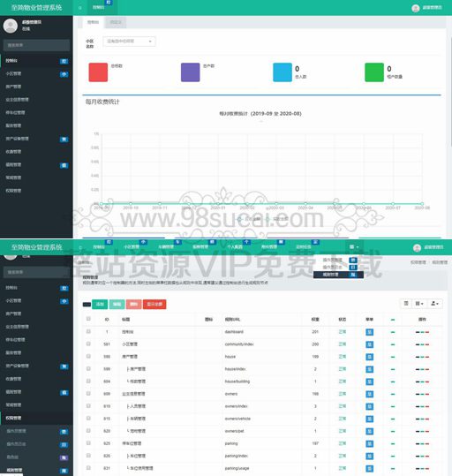Tick the select-all checkbox in table header
The image size is (452, 476).
point(88,319)
